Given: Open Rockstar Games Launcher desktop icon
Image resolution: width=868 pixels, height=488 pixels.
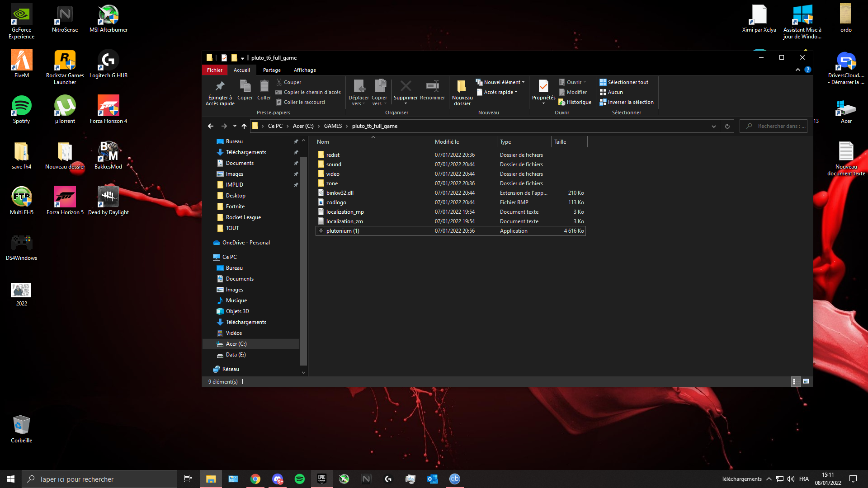Looking at the screenshot, I should point(65,67).
